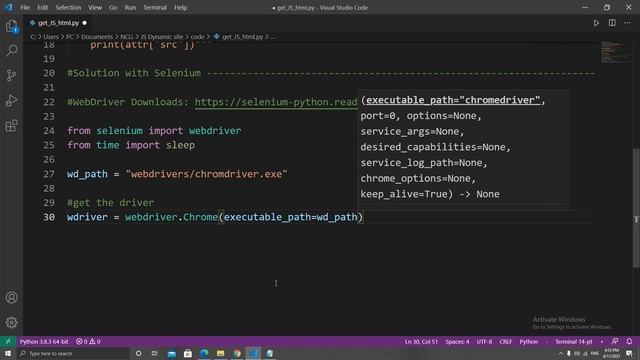
Task: Open the Selection menu
Action: [x=68, y=7]
